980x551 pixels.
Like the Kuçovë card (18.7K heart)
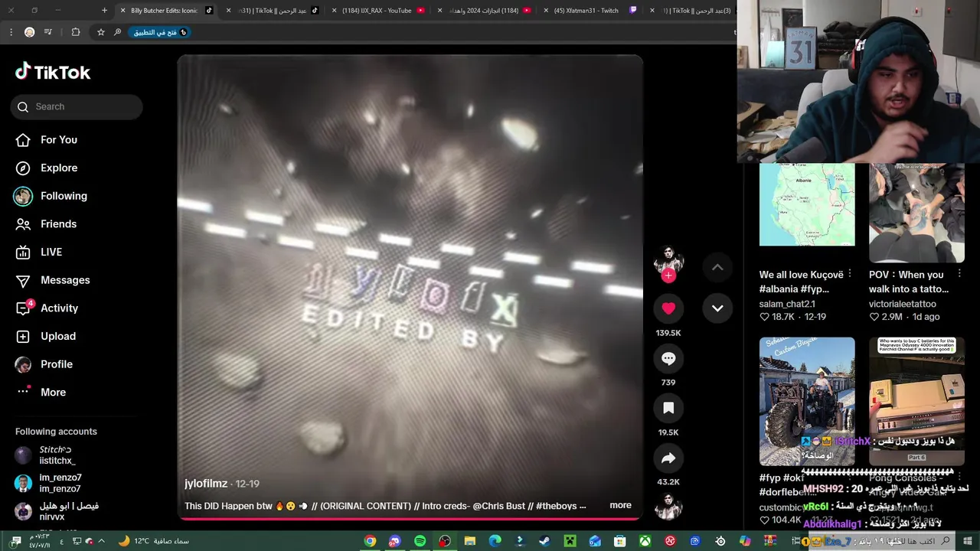[x=764, y=317]
